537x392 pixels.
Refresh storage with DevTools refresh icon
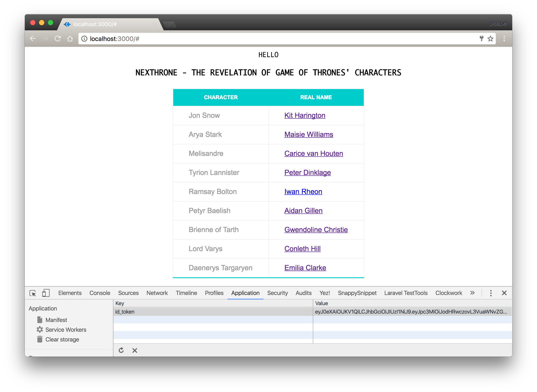(121, 350)
